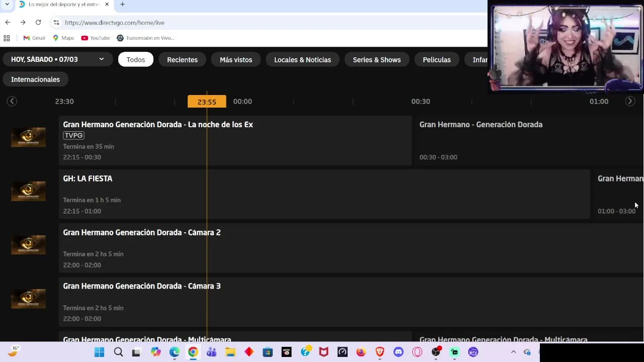Open Opera browser from the taskbar
The image size is (644, 362).
coord(417,352)
